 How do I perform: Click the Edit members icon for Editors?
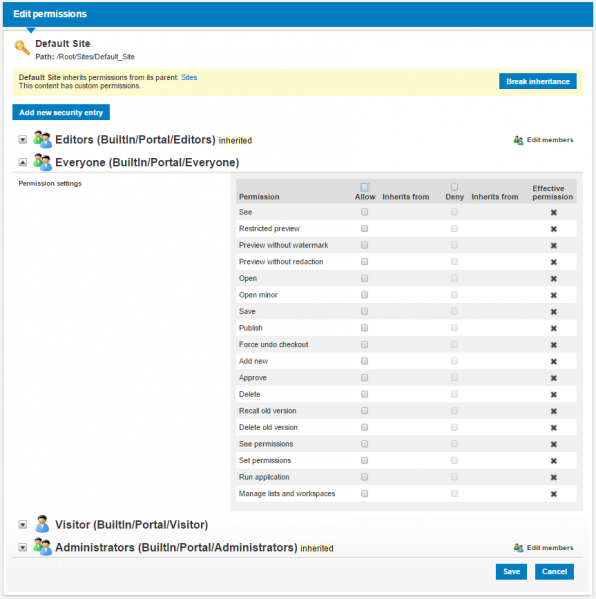[x=518, y=140]
